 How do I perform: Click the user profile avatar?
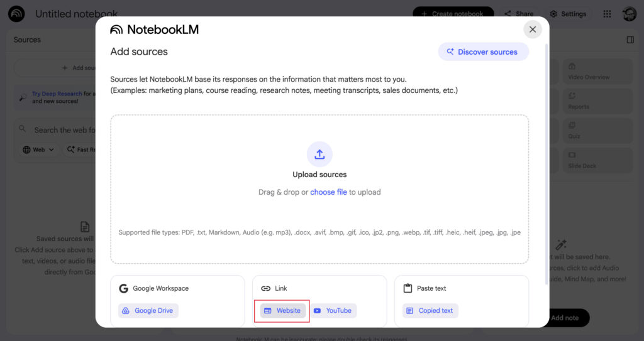[x=629, y=14]
